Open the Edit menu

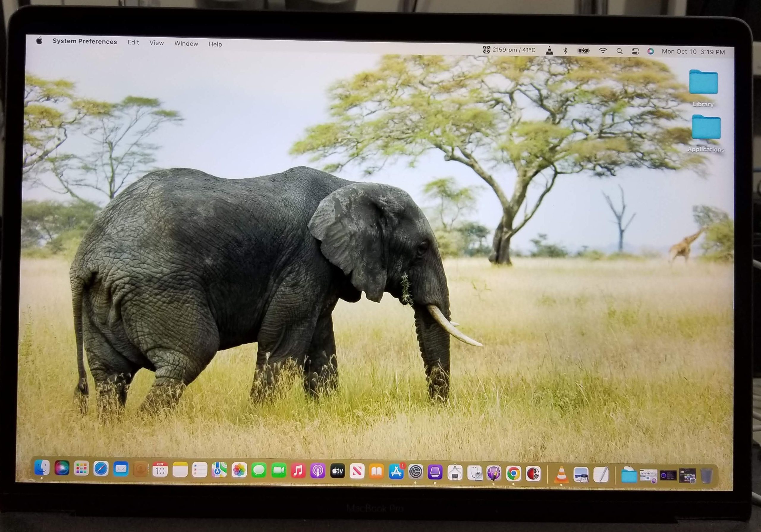tap(133, 42)
